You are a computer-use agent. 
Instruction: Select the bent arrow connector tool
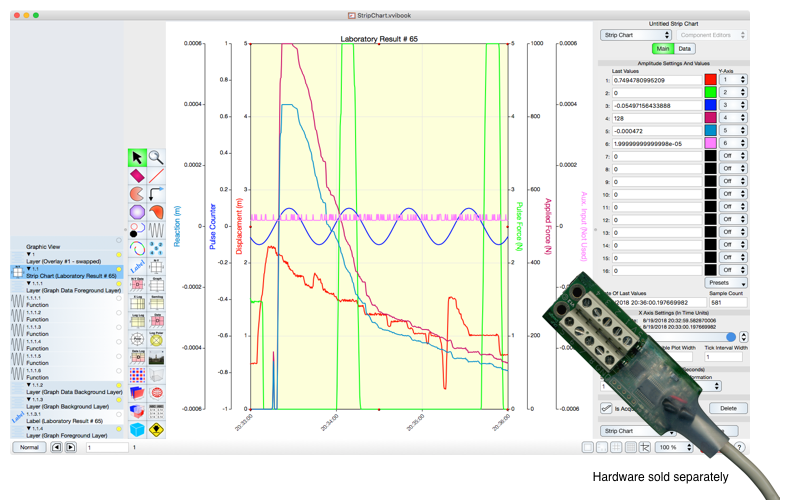pyautogui.click(x=156, y=194)
